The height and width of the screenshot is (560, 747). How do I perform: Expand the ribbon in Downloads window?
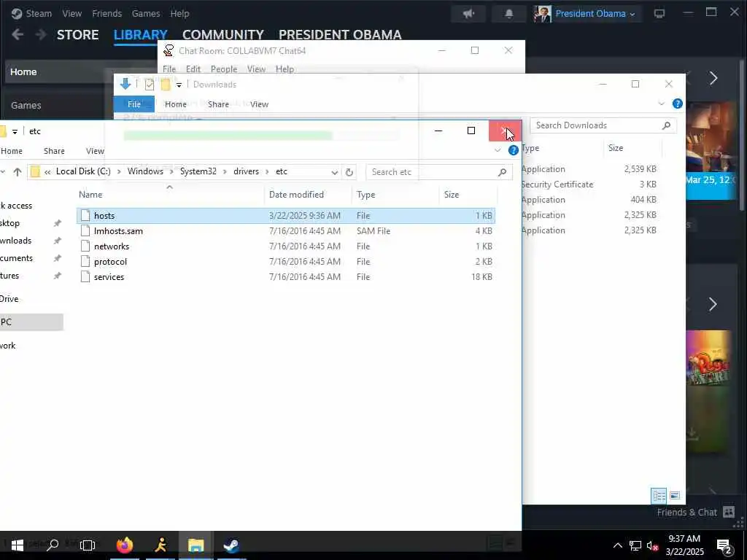tap(661, 104)
